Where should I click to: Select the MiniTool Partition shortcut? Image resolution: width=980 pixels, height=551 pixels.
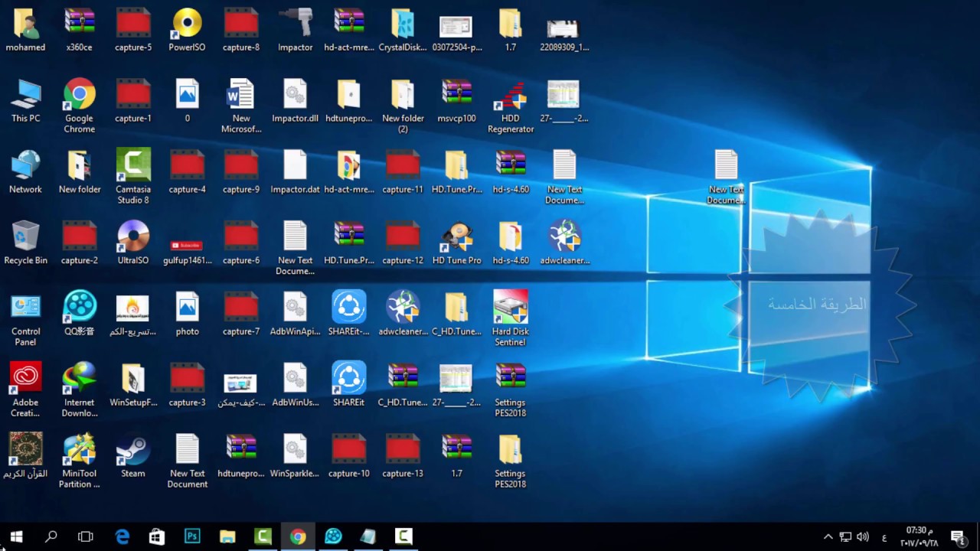(x=80, y=460)
